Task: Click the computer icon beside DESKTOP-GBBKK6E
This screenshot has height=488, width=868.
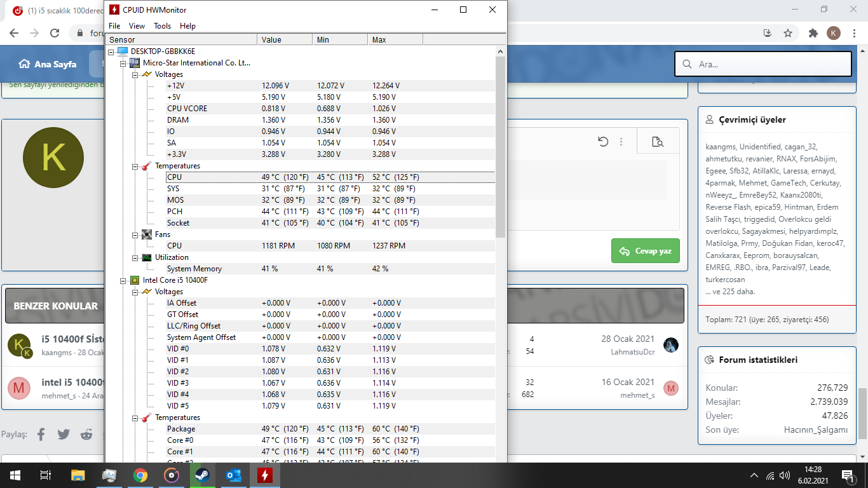Action: click(x=123, y=51)
